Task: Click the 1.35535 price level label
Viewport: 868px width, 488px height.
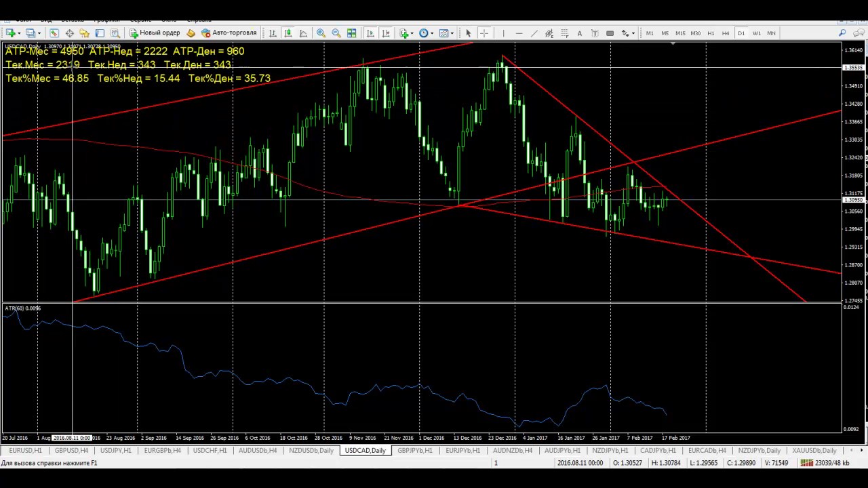Action: (853, 68)
